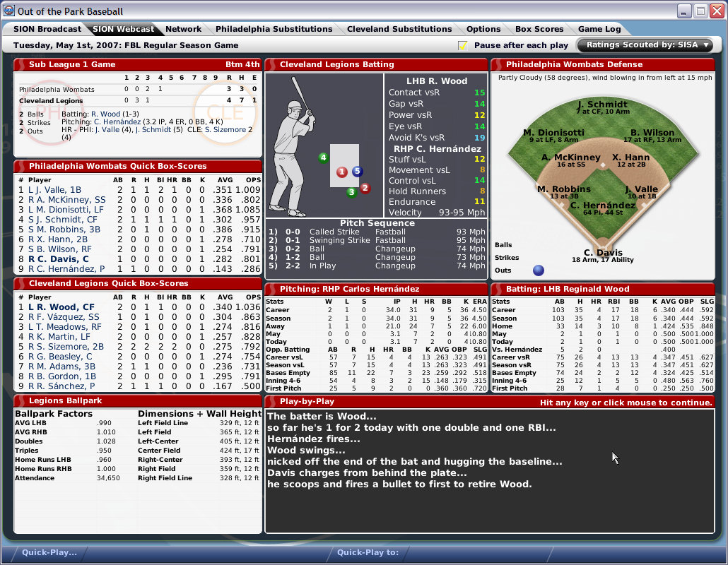Expand the Quick-Play to: menu
The width and height of the screenshot is (728, 565).
pyautogui.click(x=368, y=553)
